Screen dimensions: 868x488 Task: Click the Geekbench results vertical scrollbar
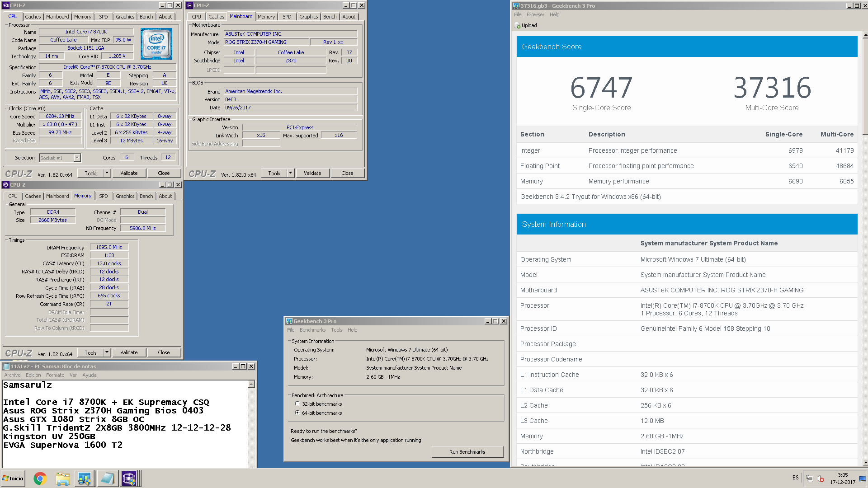coord(865,86)
